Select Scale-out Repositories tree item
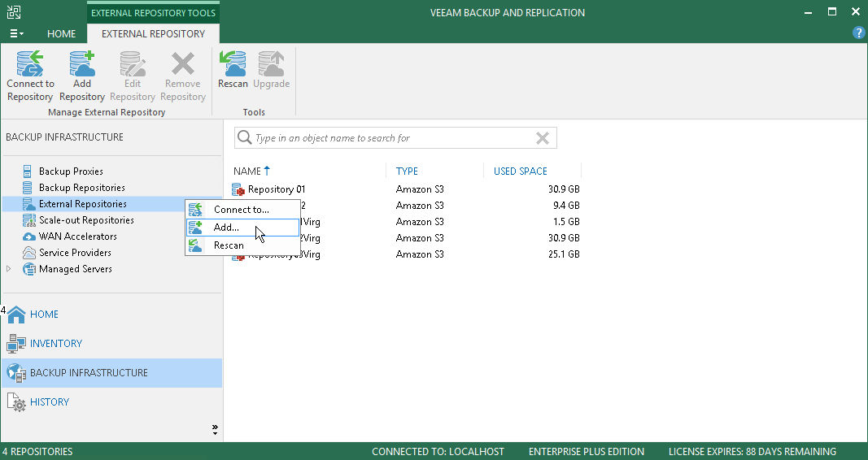This screenshot has width=868, height=460. pos(86,220)
